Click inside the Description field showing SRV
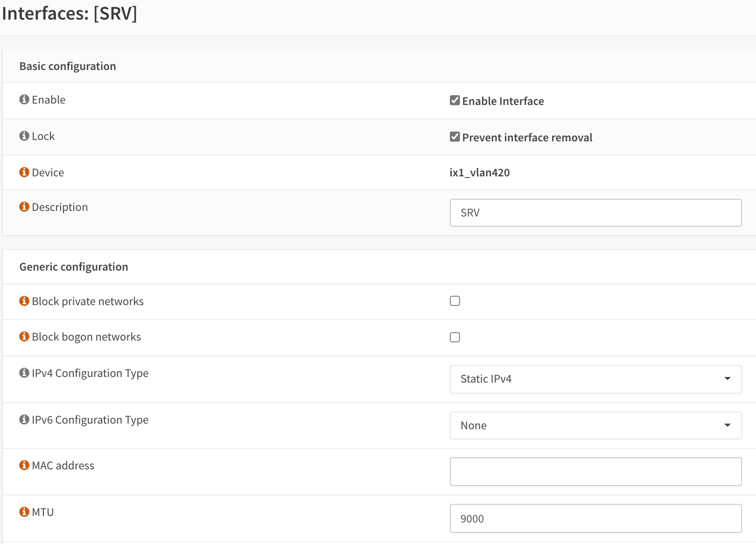 [x=595, y=213]
